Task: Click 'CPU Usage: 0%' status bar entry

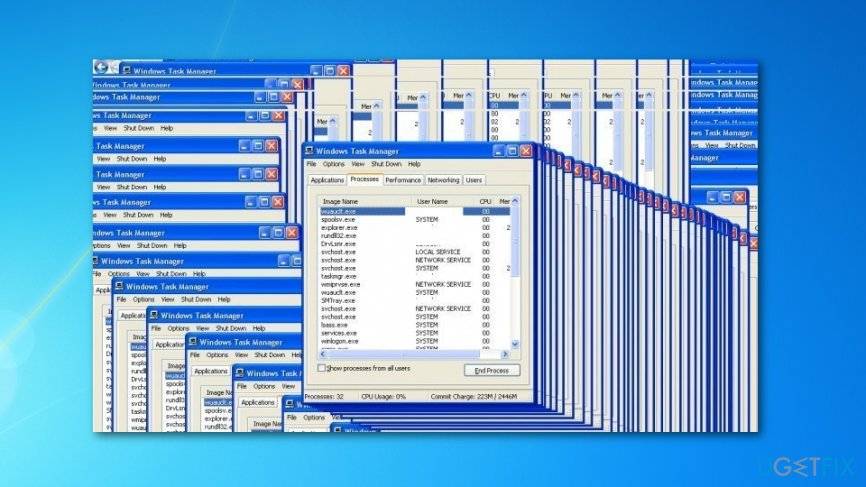Action: click(x=383, y=396)
